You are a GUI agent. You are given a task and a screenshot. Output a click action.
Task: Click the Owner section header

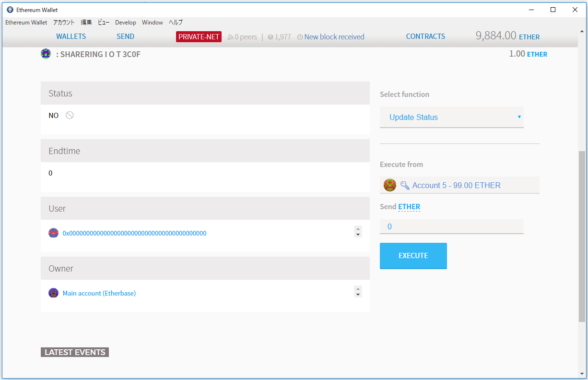coord(205,268)
